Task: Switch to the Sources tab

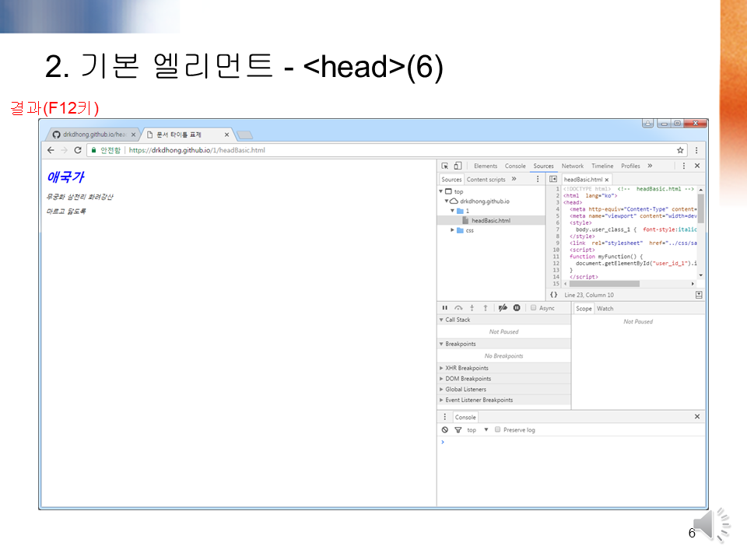Action: point(544,166)
